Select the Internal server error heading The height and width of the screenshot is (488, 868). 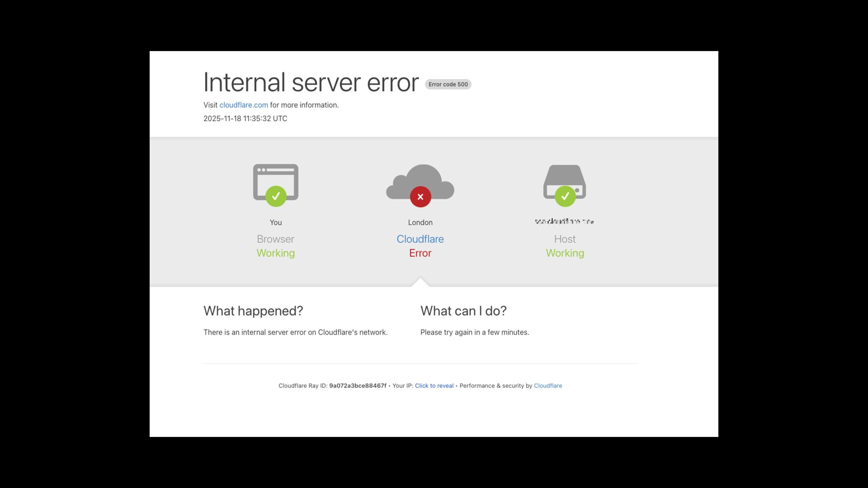311,82
